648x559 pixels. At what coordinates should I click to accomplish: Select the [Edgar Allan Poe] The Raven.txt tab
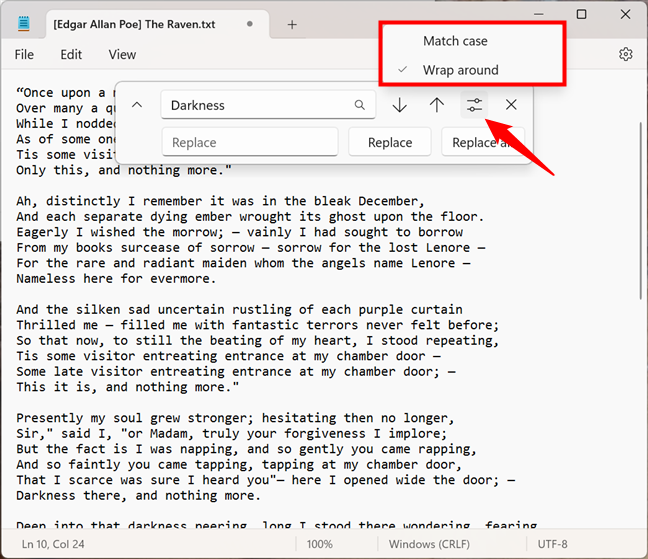click(x=157, y=24)
